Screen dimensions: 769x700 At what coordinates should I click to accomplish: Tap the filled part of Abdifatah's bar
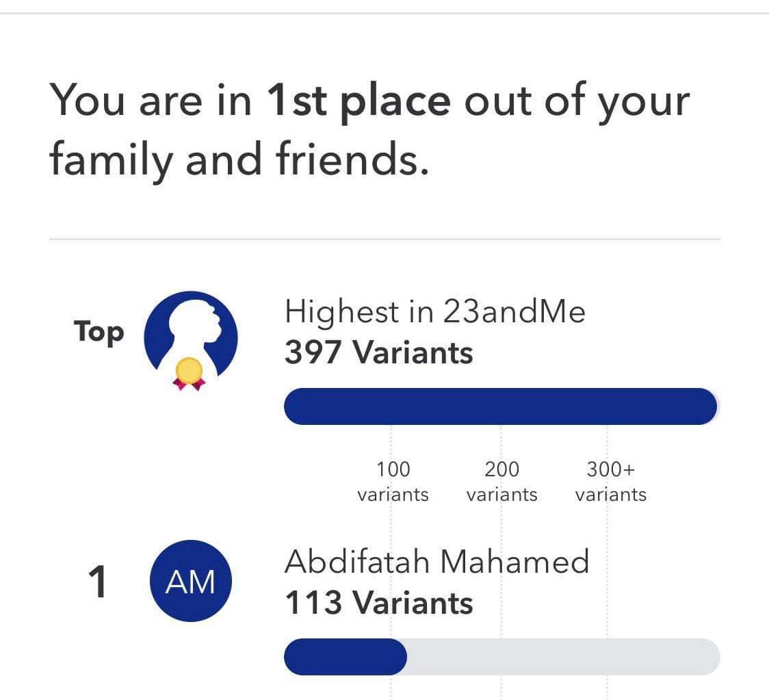346,656
